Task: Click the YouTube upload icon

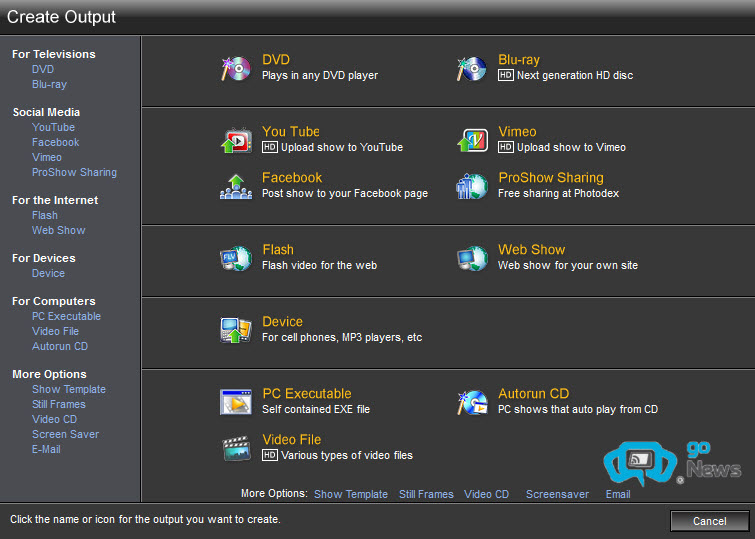Action: click(x=236, y=140)
